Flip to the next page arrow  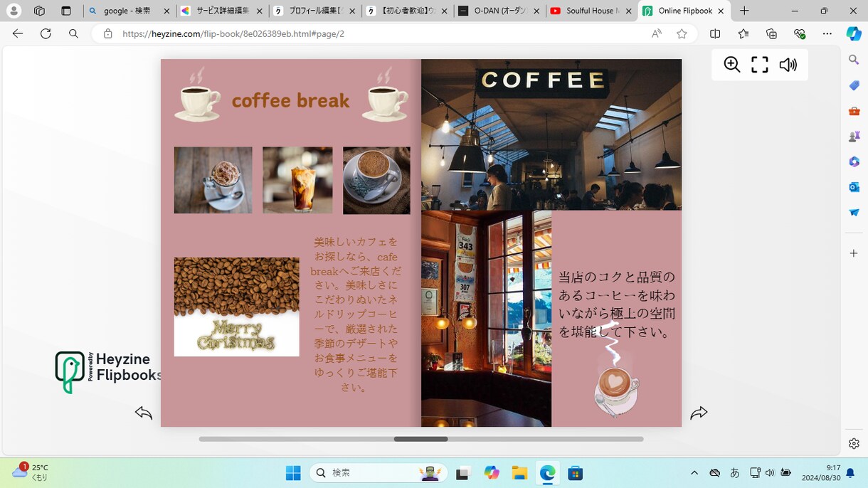tap(699, 413)
